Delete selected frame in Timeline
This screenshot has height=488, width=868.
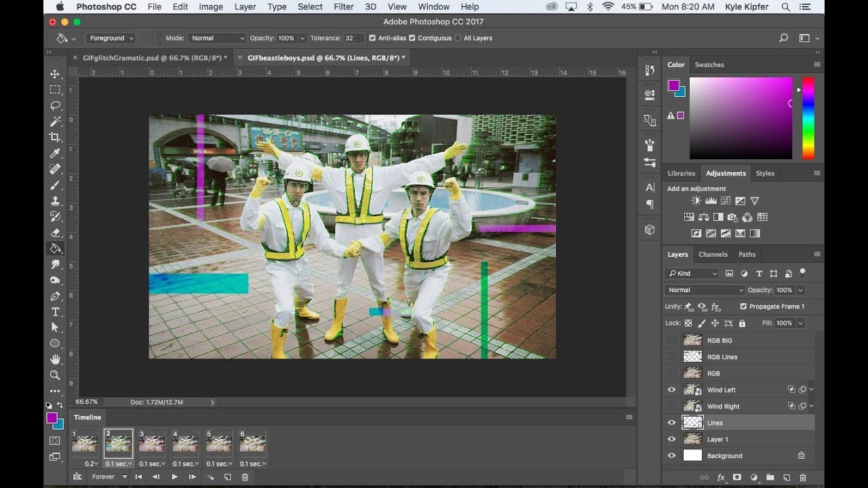(245, 477)
